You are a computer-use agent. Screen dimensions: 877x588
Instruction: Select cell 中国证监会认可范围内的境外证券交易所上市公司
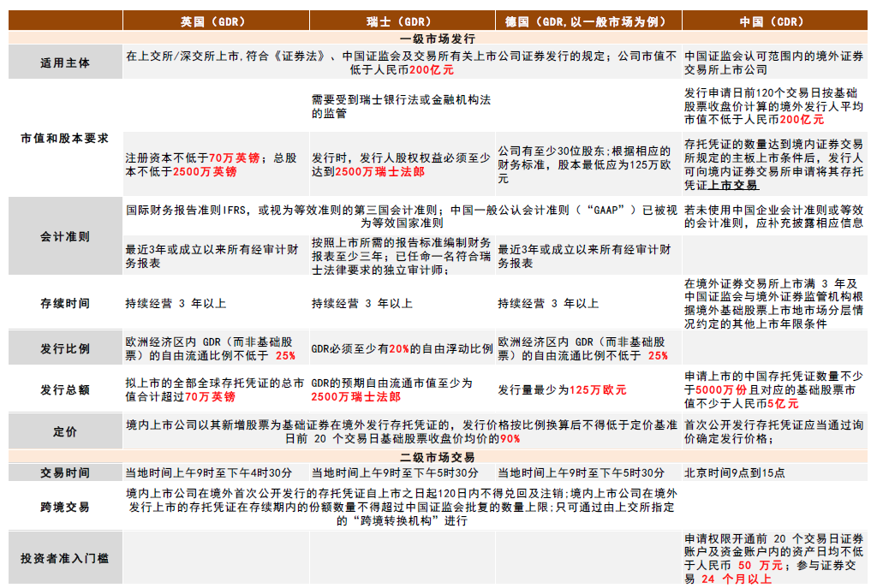coord(774,62)
